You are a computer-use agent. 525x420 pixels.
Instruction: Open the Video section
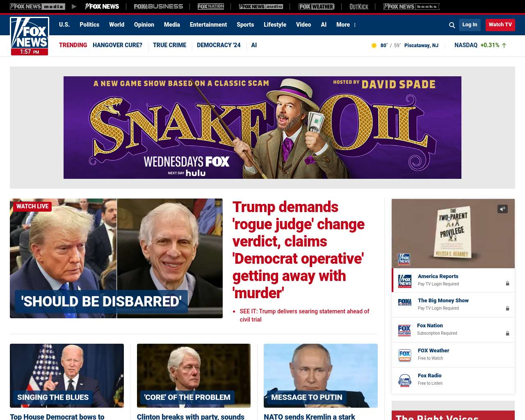click(304, 25)
